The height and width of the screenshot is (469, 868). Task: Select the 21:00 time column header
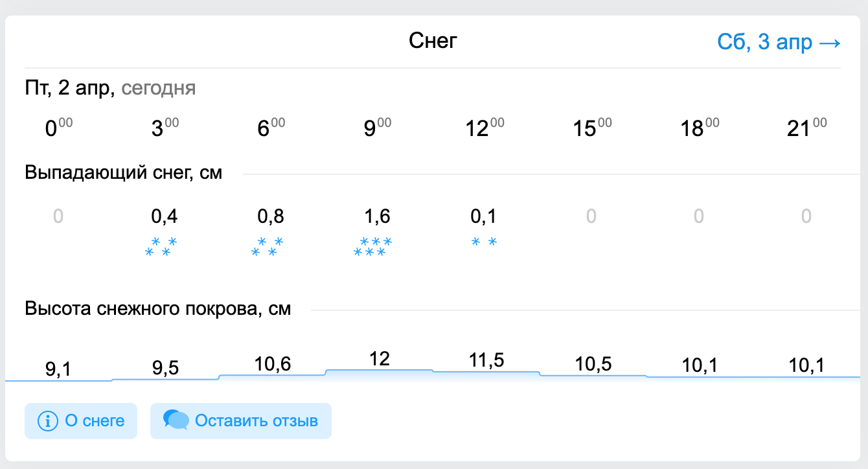coord(806,128)
